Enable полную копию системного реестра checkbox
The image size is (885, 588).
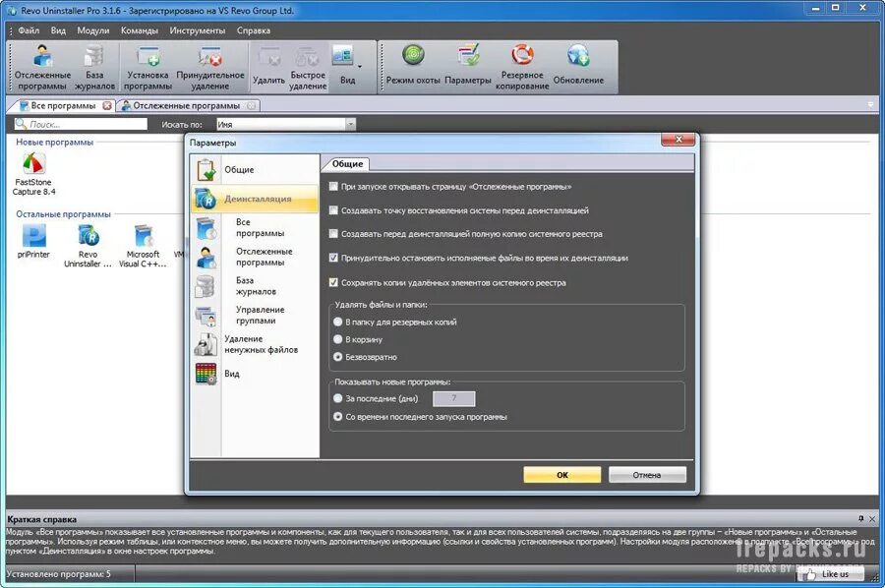(333, 234)
